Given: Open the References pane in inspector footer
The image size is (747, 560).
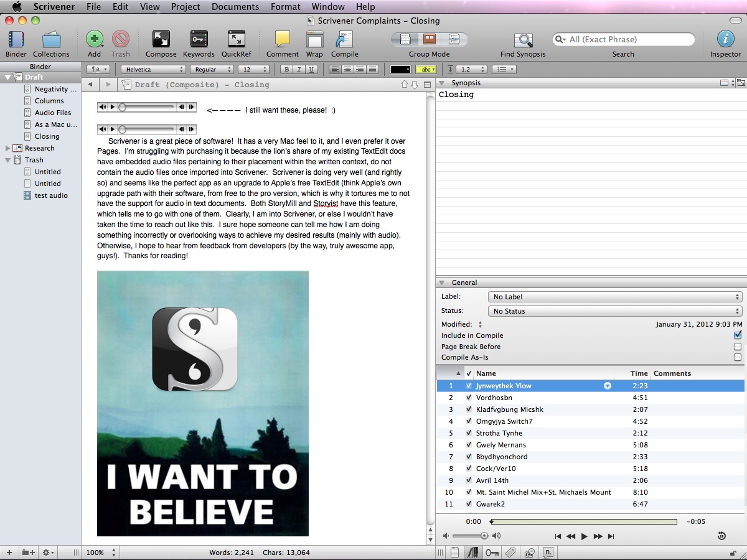Looking at the screenshot, I should tap(473, 553).
